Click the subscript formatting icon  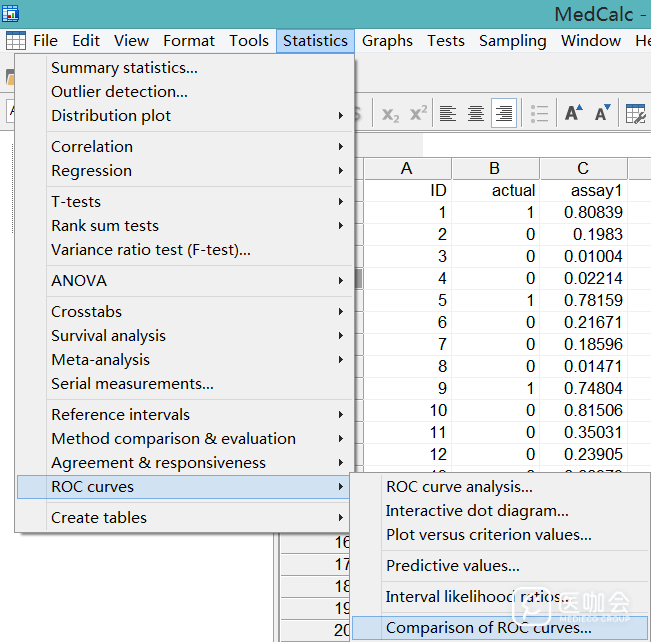tap(390, 114)
